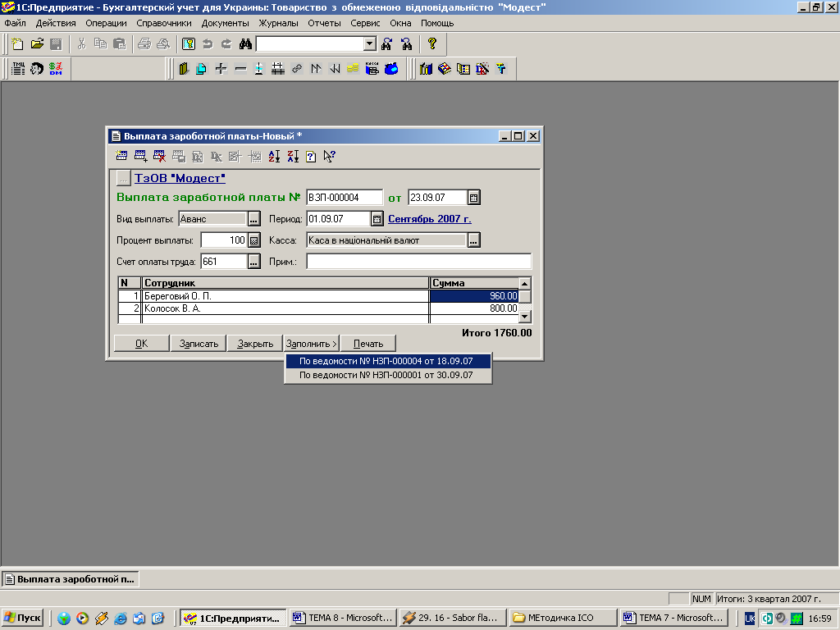Open the calendar picker for document date

click(x=473, y=198)
